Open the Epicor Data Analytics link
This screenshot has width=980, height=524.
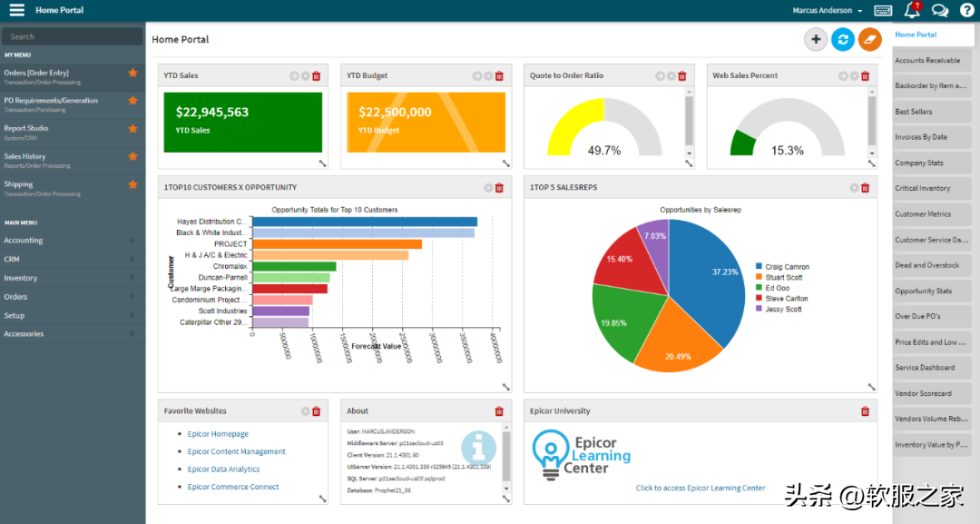223,470
